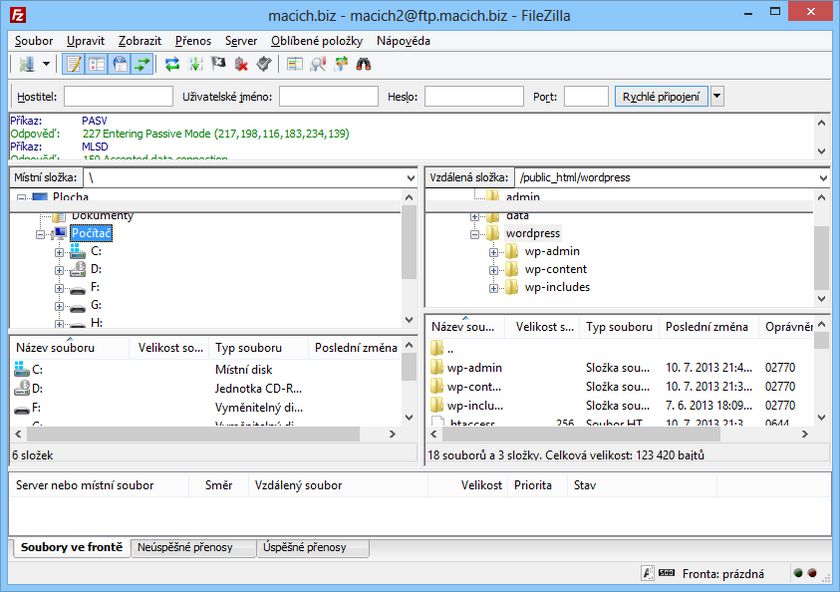Click the reconnect to last server icon

point(264,64)
